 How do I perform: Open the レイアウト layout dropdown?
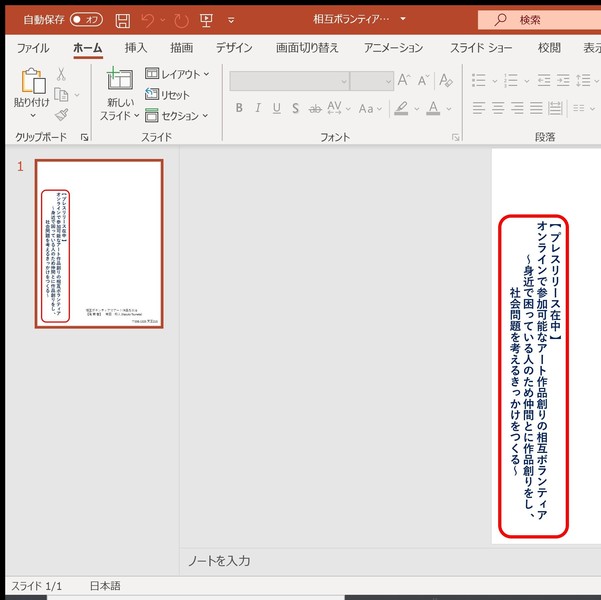(x=177, y=74)
